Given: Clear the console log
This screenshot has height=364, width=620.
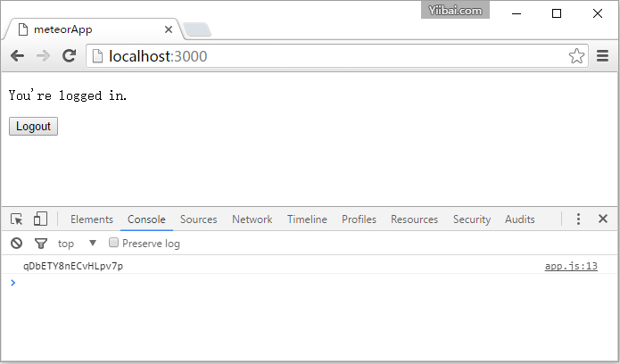Looking at the screenshot, I should (16, 243).
